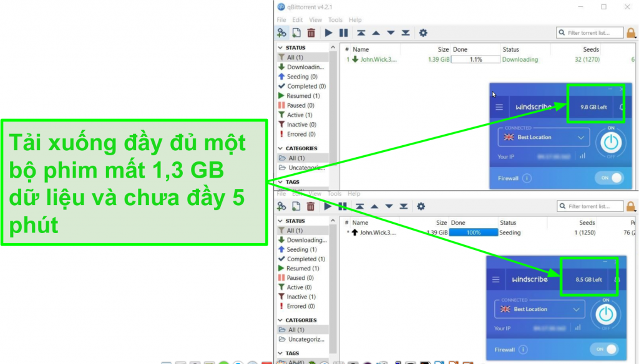Add torrent file icon in top toolbar
This screenshot has height=364, width=639.
click(296, 33)
